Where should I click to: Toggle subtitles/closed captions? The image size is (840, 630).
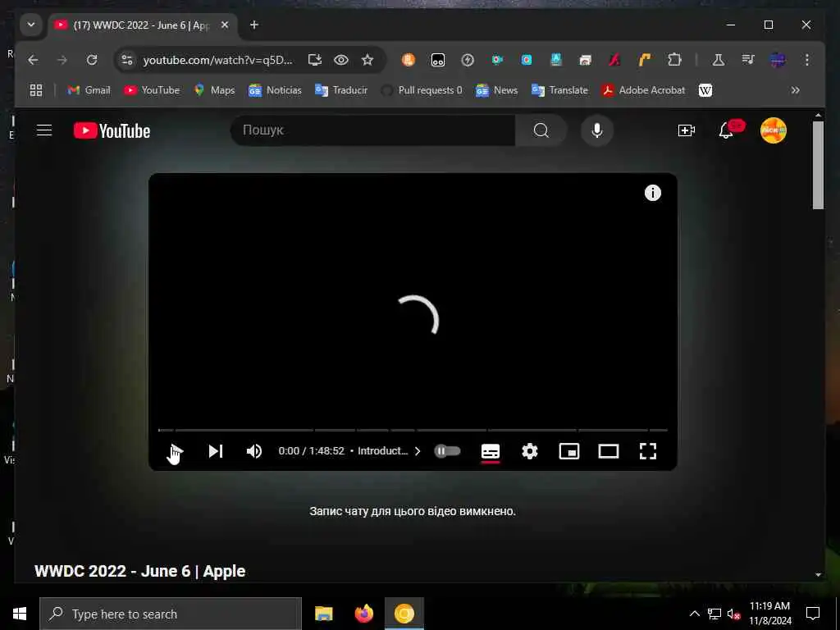tap(491, 452)
